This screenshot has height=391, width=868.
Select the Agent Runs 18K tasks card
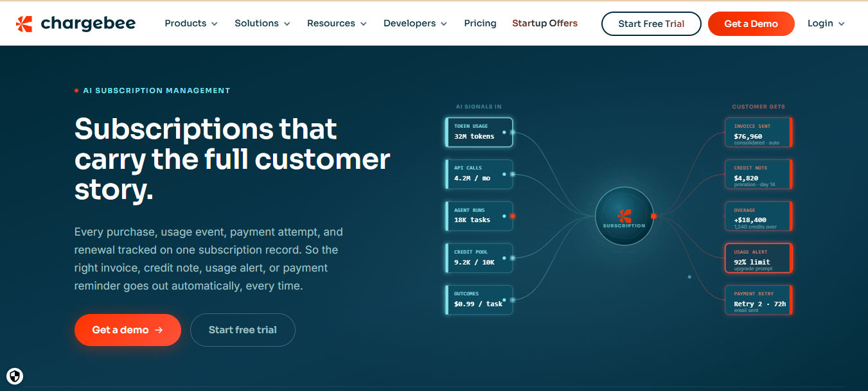click(479, 216)
